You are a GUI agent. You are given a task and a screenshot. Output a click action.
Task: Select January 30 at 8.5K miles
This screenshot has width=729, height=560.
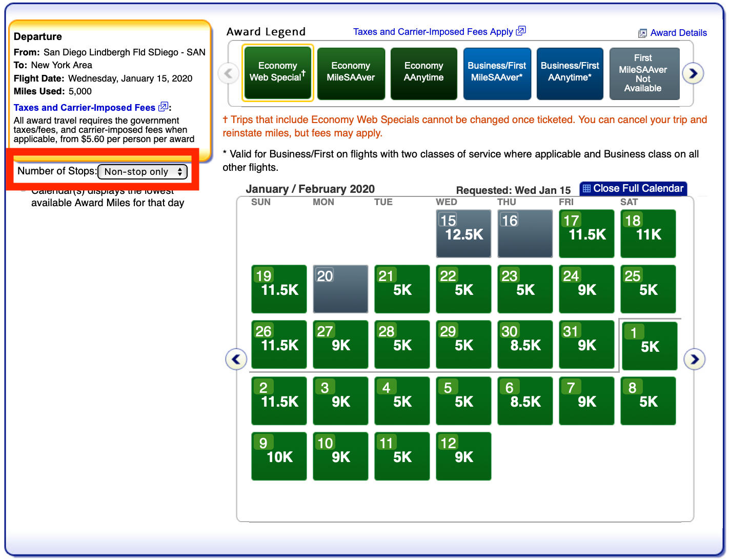pyautogui.click(x=525, y=345)
